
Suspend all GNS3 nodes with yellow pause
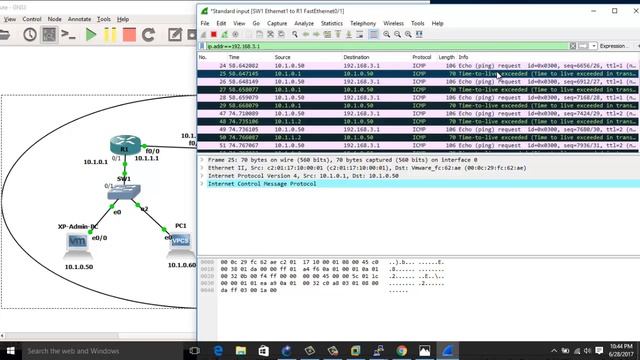coord(110,35)
